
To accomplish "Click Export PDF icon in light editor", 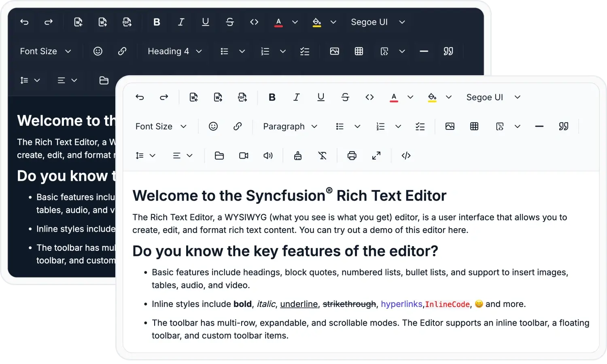I will click(242, 97).
